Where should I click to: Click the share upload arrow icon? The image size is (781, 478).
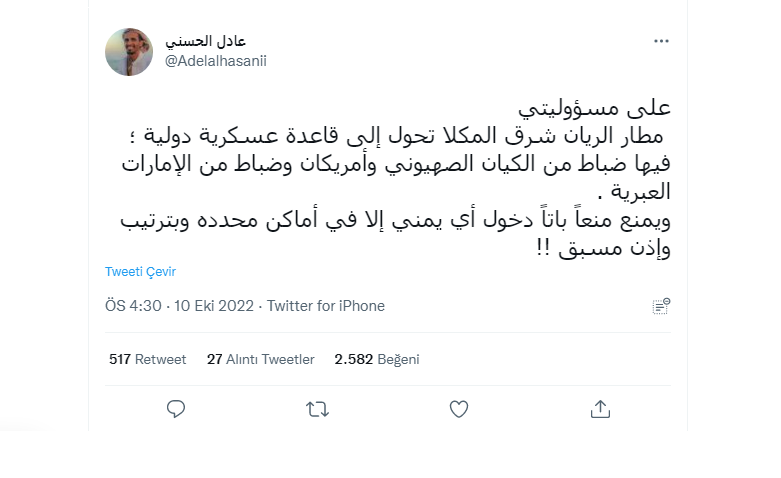(x=600, y=408)
